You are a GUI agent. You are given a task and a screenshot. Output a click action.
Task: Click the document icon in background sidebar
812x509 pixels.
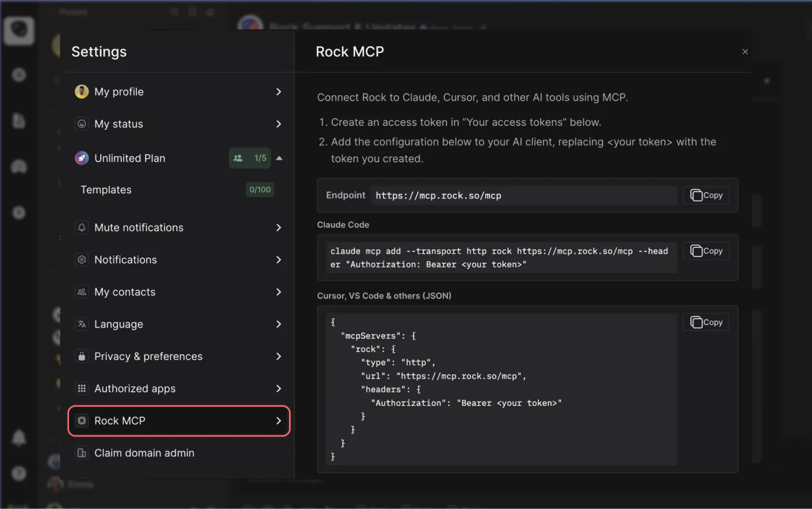[19, 121]
